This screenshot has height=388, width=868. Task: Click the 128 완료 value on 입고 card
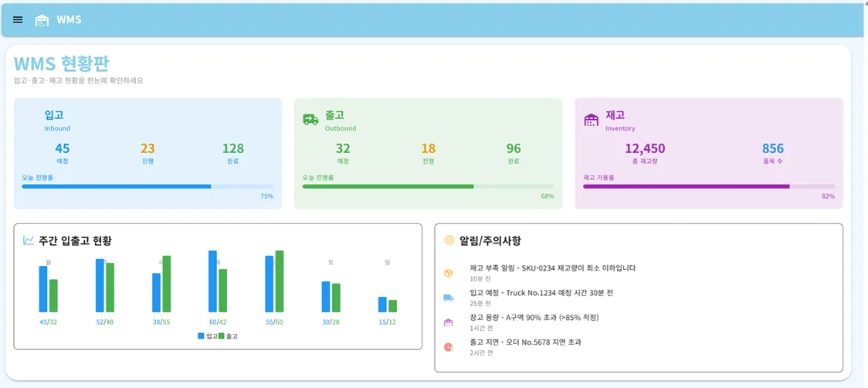233,148
